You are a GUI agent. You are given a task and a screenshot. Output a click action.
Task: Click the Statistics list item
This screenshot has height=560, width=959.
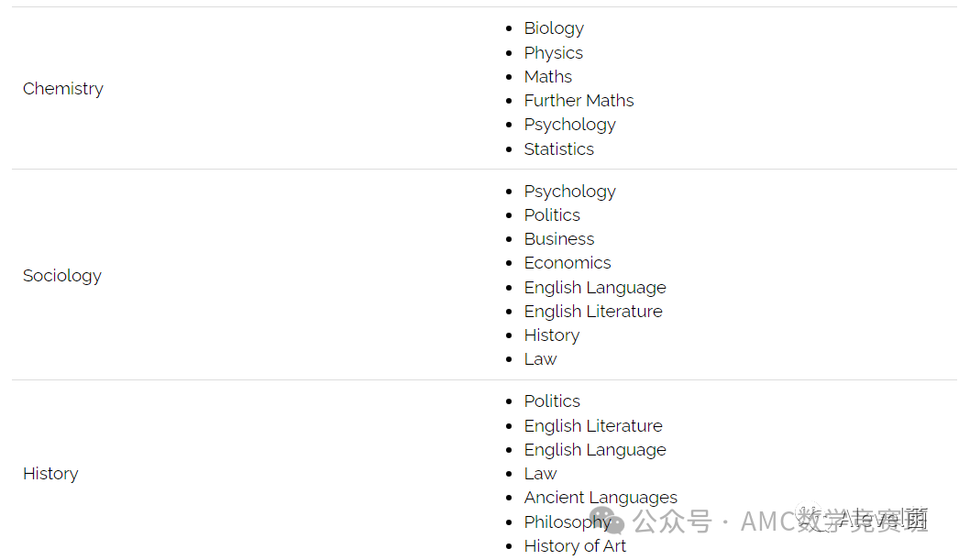(x=558, y=149)
